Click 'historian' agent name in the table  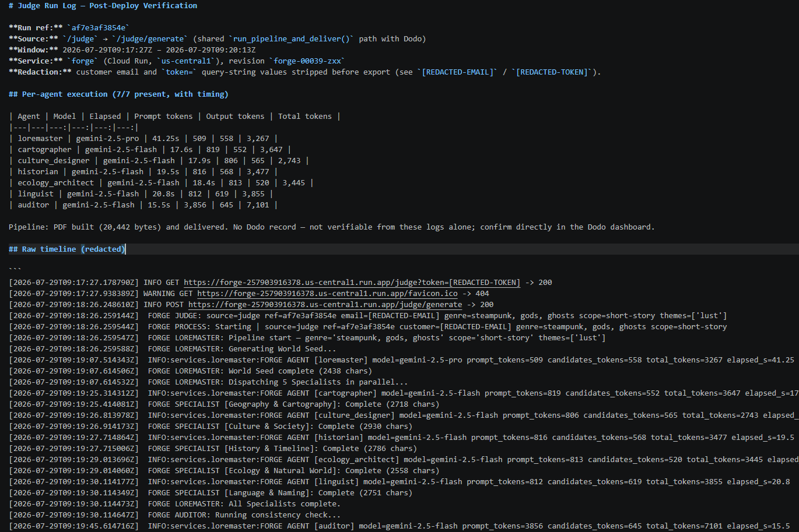coord(38,172)
